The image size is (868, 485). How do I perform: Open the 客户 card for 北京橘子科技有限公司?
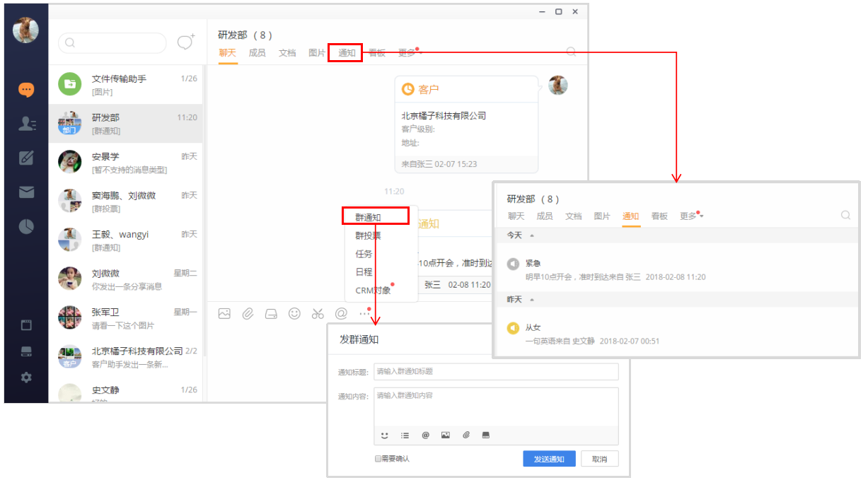coord(466,124)
